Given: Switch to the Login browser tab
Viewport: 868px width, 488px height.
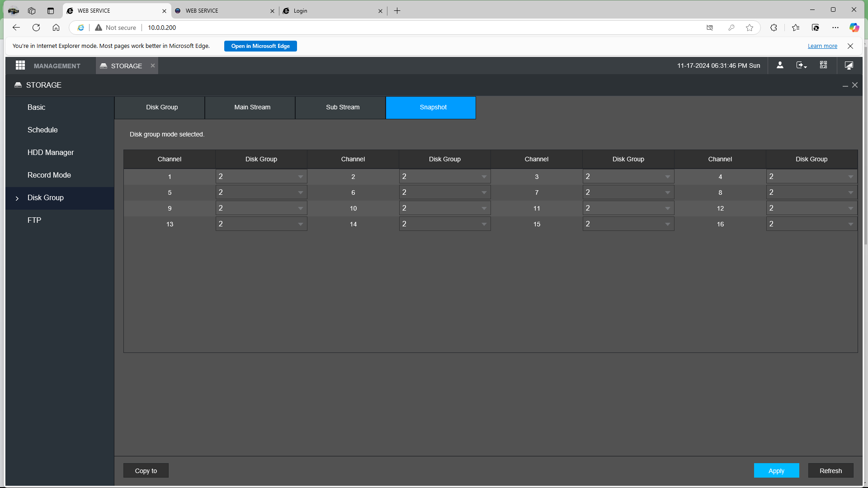Looking at the screenshot, I should click(332, 11).
